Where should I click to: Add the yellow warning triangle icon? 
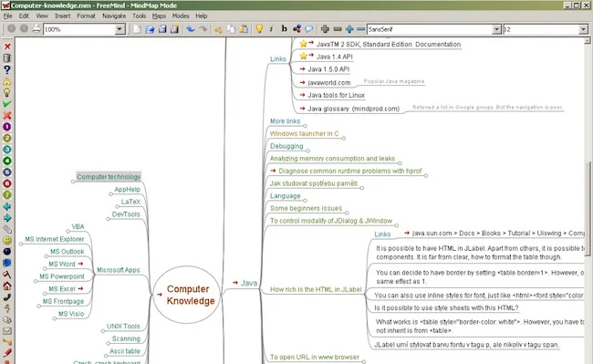(6, 81)
